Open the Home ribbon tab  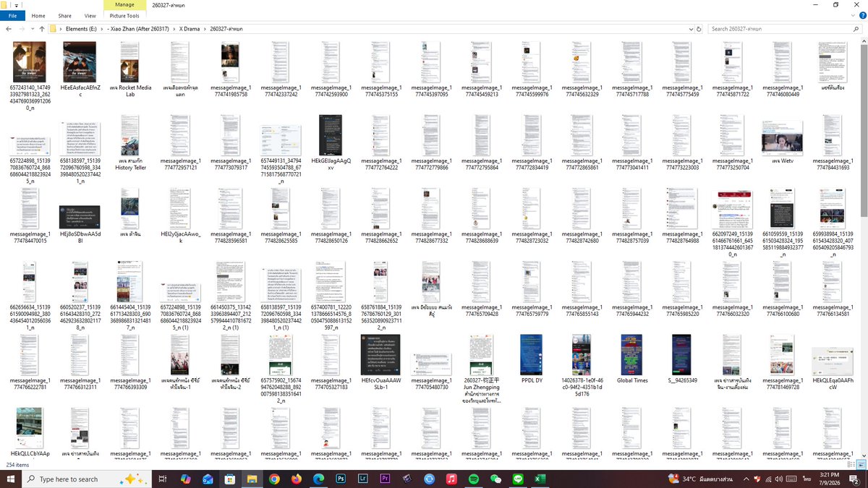pos(38,15)
